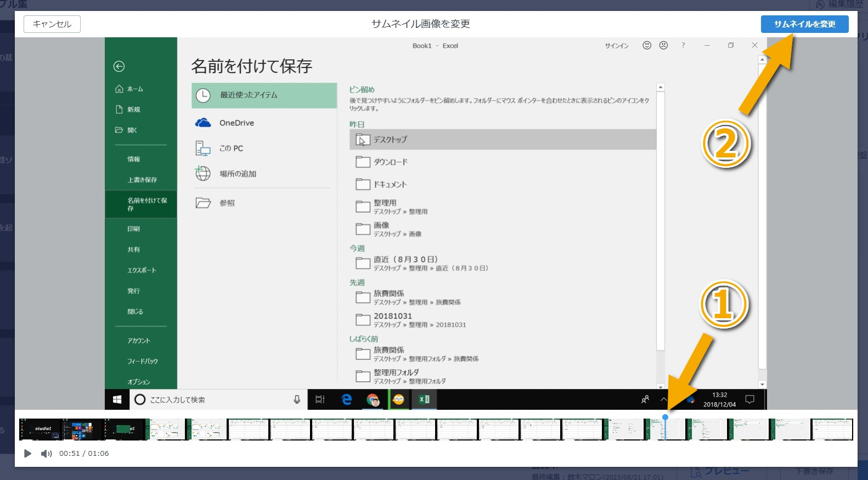Click the smiley feedback icon
This screenshot has height=480, width=868.
[647, 46]
